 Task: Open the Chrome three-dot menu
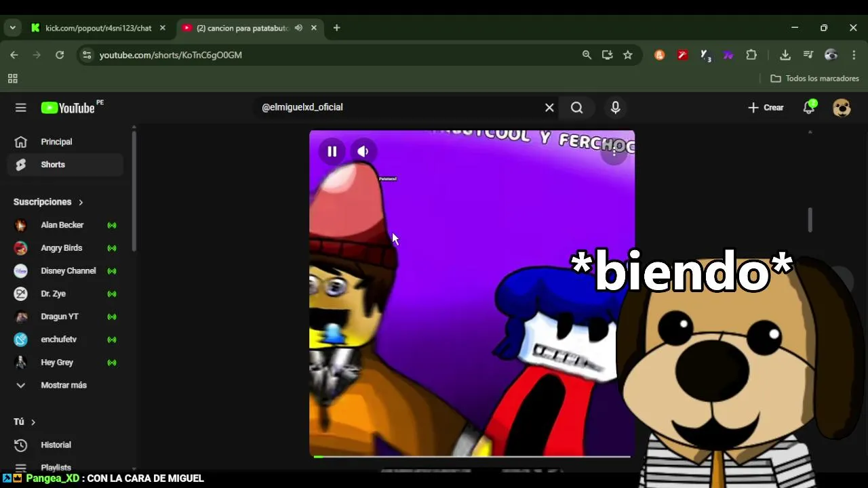[x=854, y=55]
